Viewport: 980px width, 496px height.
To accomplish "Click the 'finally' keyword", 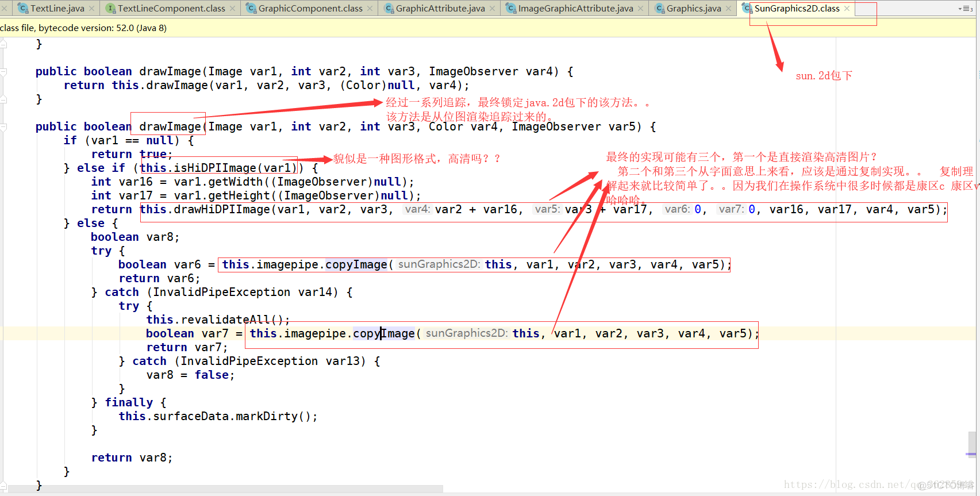I will click(x=129, y=402).
